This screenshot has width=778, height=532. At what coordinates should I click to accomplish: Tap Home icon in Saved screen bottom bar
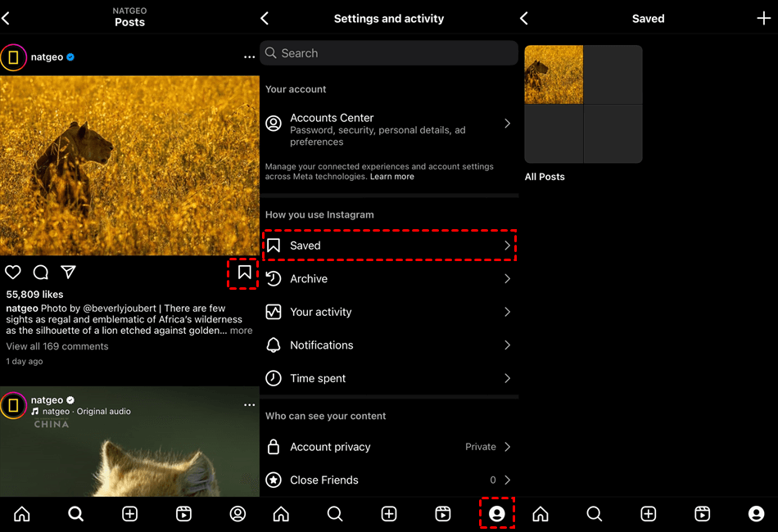(x=541, y=514)
